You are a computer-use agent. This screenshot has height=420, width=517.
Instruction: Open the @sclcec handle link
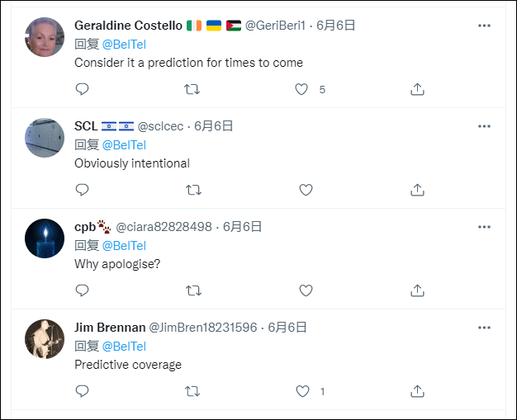(161, 126)
